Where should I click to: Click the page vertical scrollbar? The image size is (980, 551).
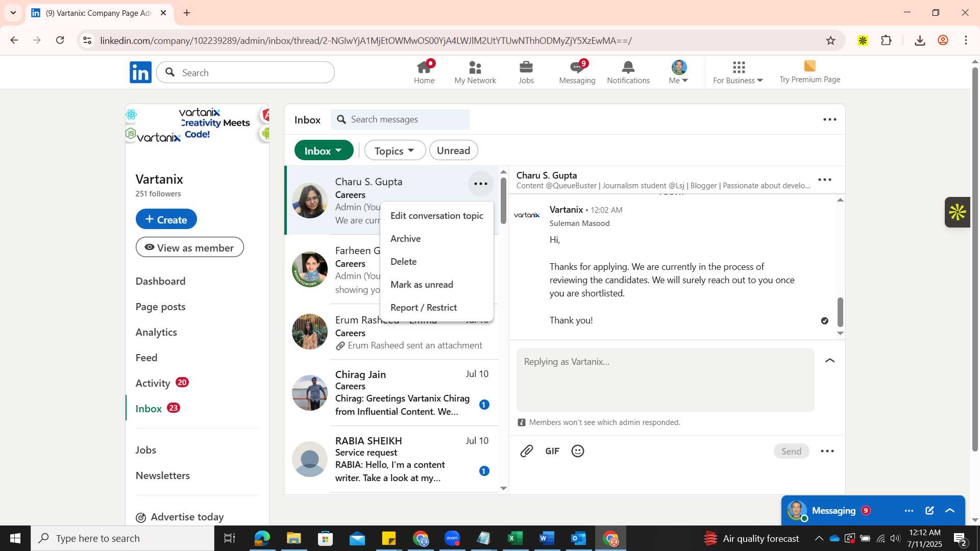pos(975,260)
